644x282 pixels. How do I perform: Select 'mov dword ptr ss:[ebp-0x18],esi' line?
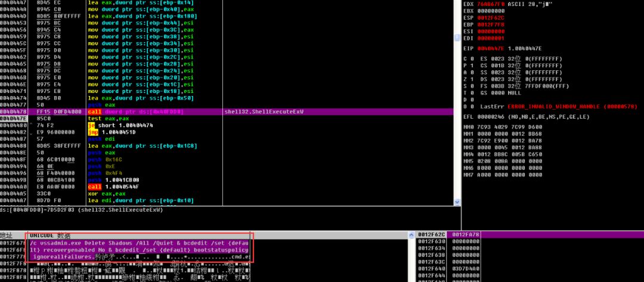(141, 91)
